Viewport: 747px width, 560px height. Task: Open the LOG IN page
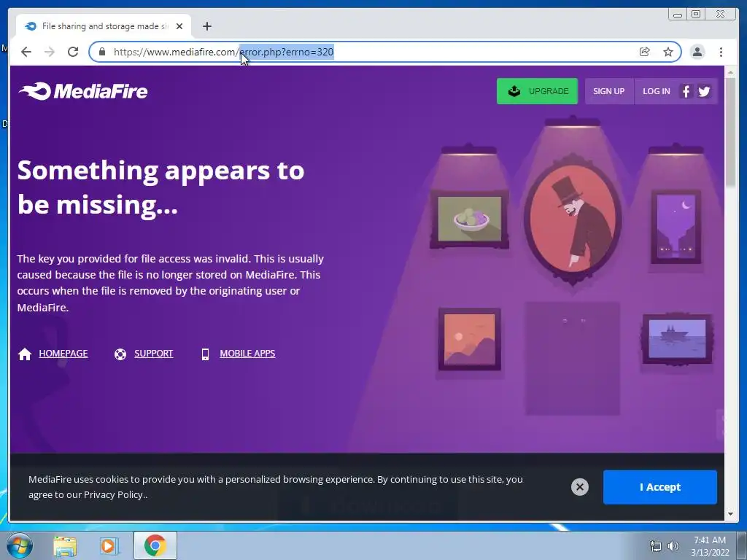(x=657, y=91)
